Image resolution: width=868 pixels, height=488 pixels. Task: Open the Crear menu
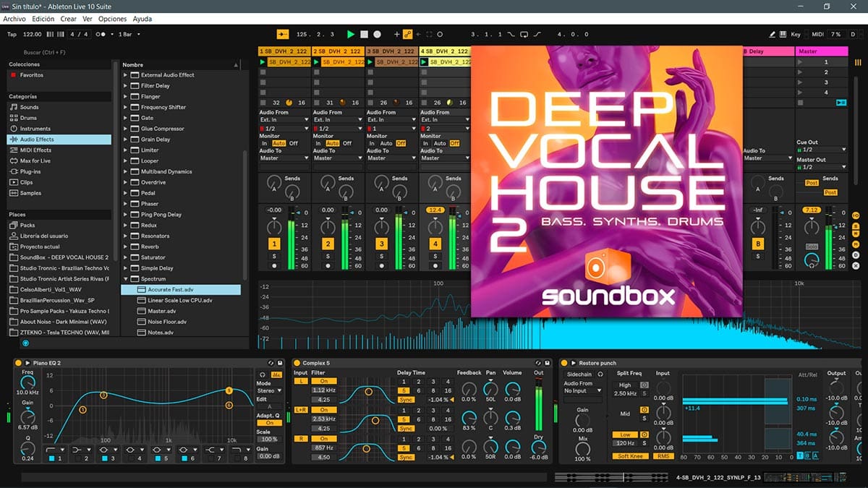point(69,19)
